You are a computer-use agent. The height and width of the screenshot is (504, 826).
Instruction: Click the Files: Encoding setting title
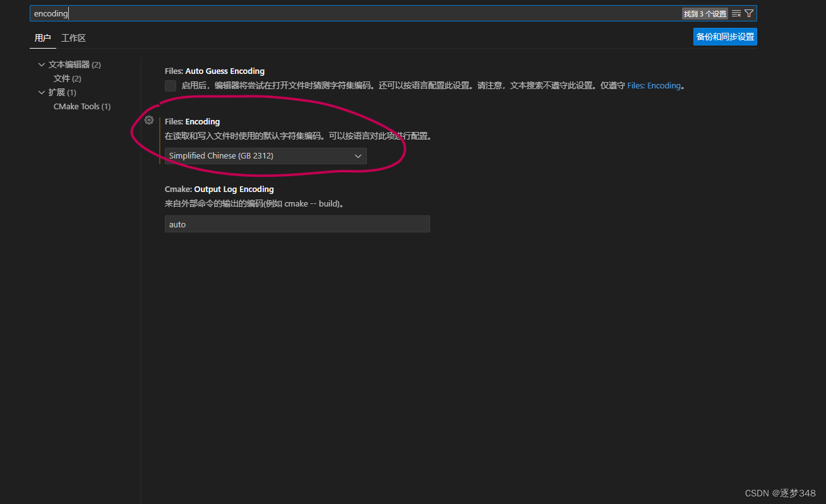[x=193, y=121]
